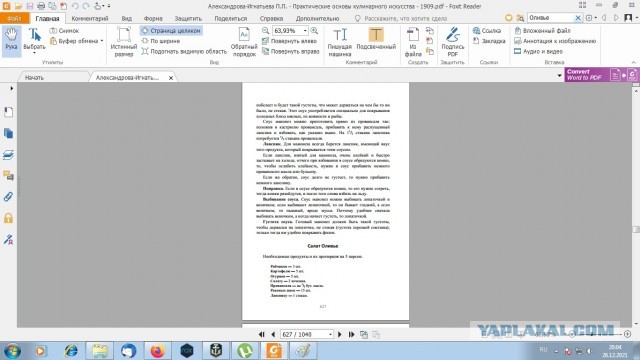The width and height of the screenshot is (640, 360).
Task: Open the Bookmarks panel in left sidebar
Action: click(x=8, y=112)
